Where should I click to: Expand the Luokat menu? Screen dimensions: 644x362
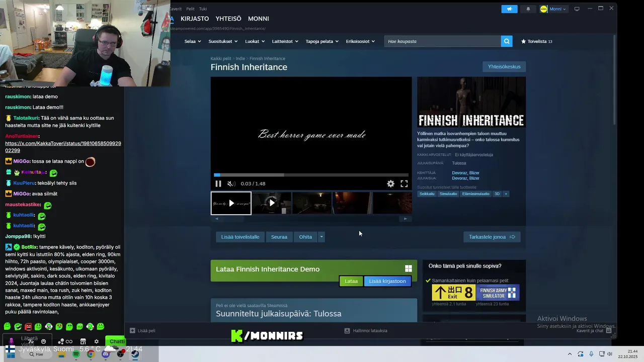tap(255, 41)
